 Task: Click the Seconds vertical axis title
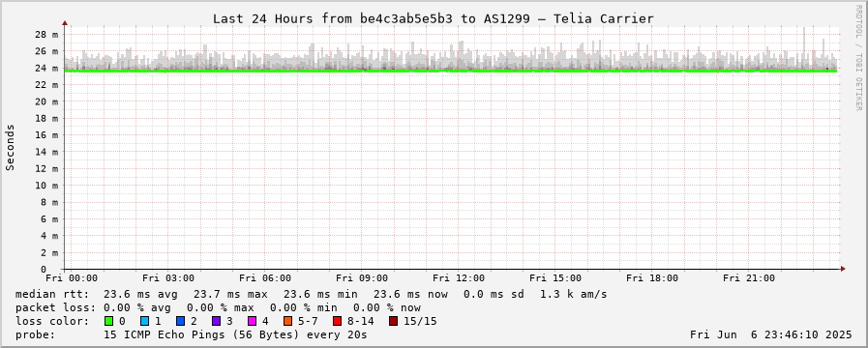click(x=10, y=147)
